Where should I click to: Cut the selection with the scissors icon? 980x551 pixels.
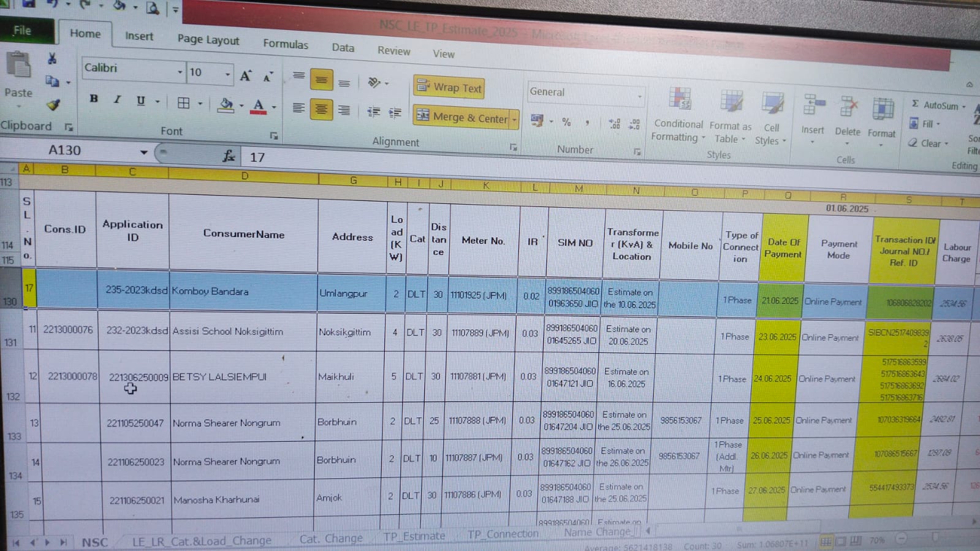[x=52, y=58]
